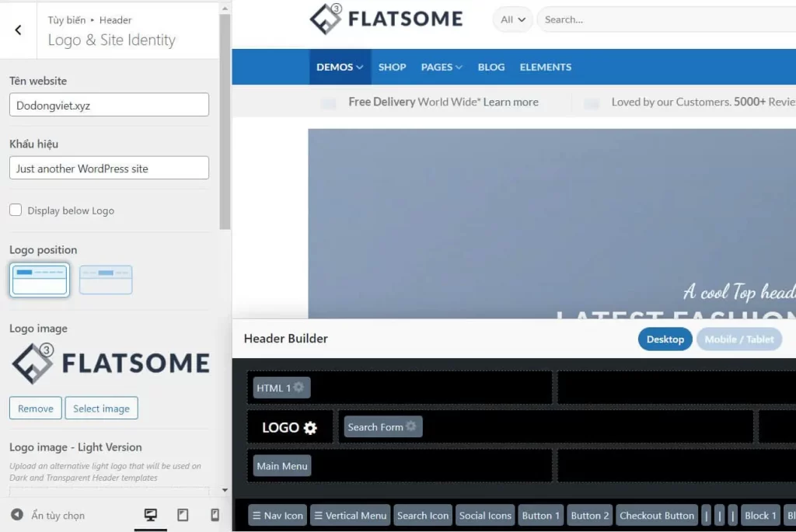
Task: Click the Checkout Button header element
Action: point(657,515)
